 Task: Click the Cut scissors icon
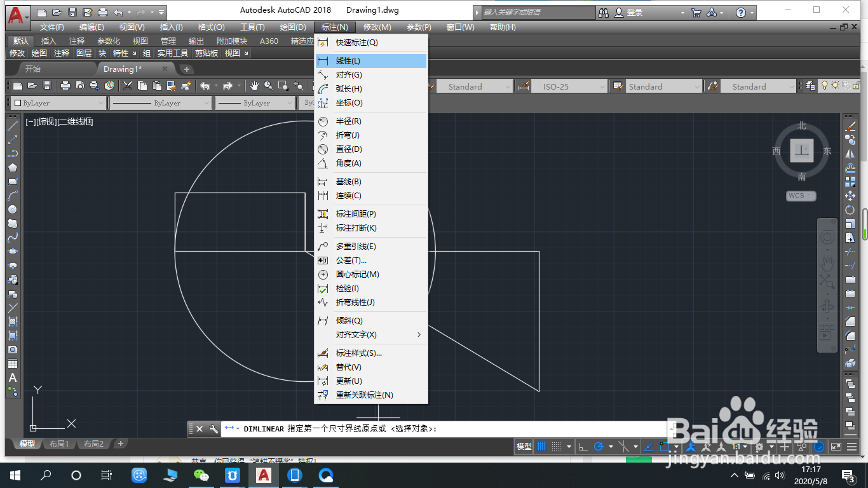pos(128,86)
